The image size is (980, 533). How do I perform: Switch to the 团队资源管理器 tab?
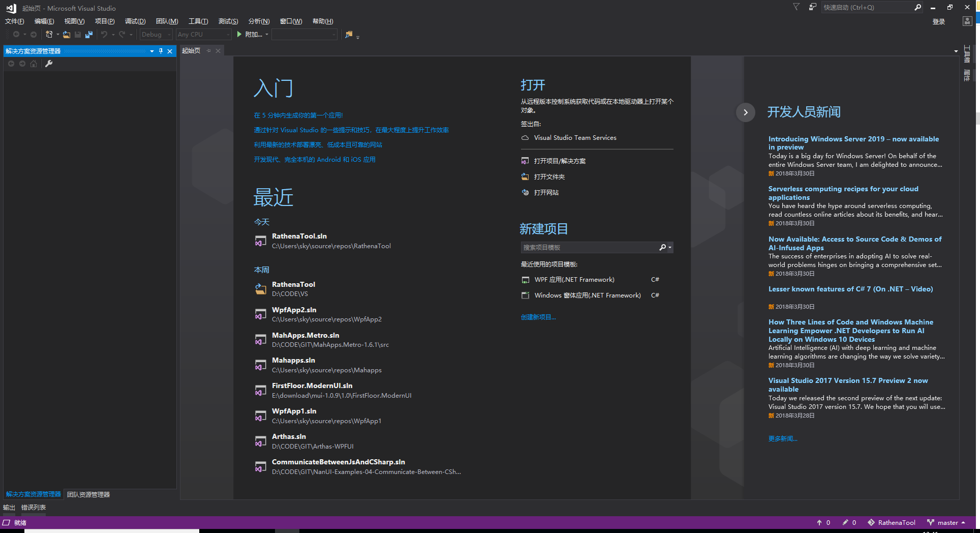(88, 494)
